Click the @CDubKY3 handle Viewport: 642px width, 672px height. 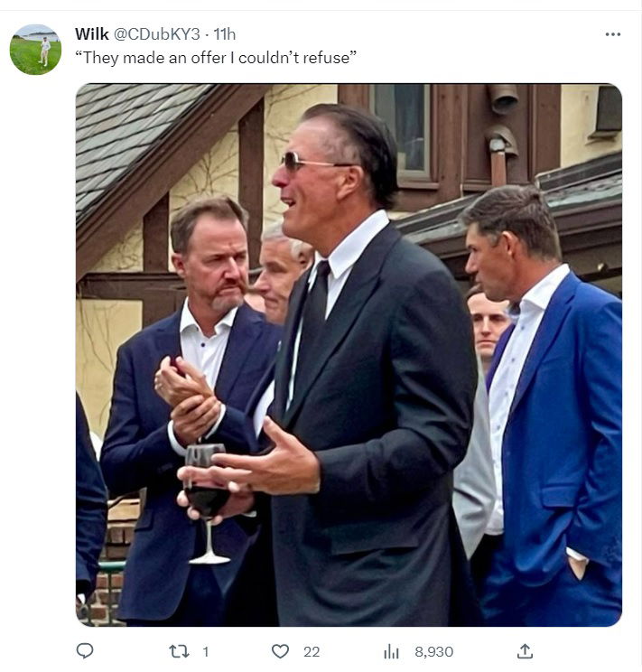156,34
